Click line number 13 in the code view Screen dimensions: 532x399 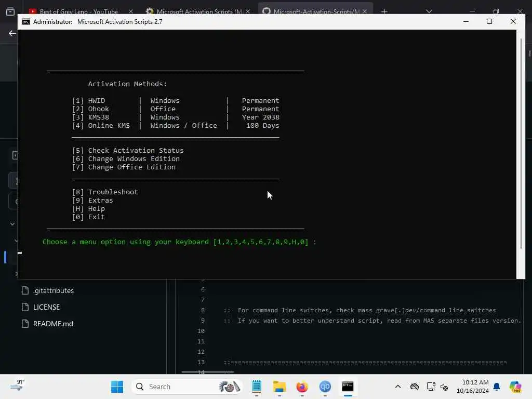click(x=201, y=362)
